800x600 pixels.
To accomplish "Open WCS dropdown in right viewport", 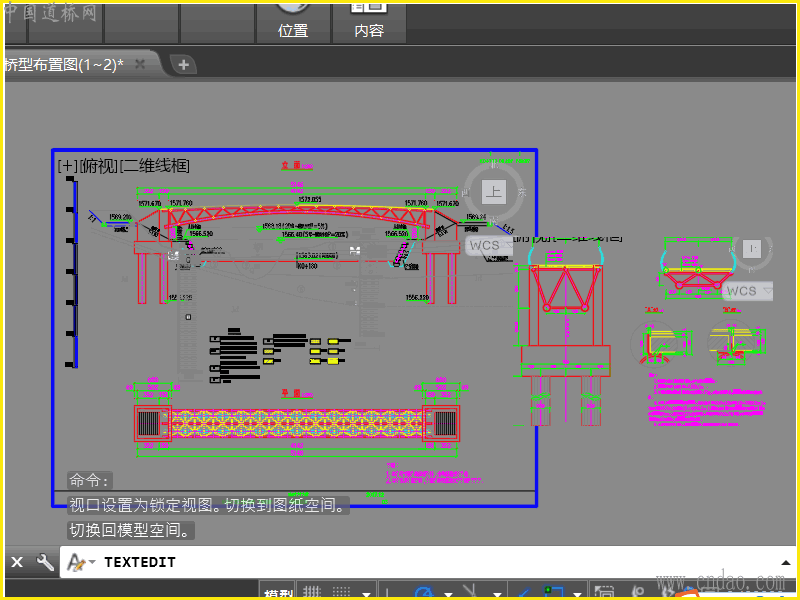I will click(748, 291).
